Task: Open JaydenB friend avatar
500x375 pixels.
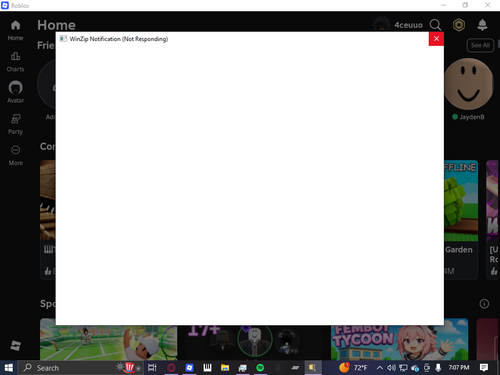Action: point(468,84)
